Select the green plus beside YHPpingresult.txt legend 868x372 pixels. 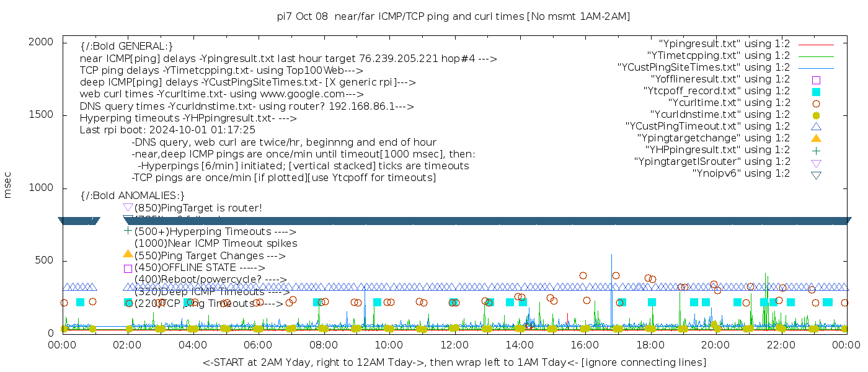816,150
